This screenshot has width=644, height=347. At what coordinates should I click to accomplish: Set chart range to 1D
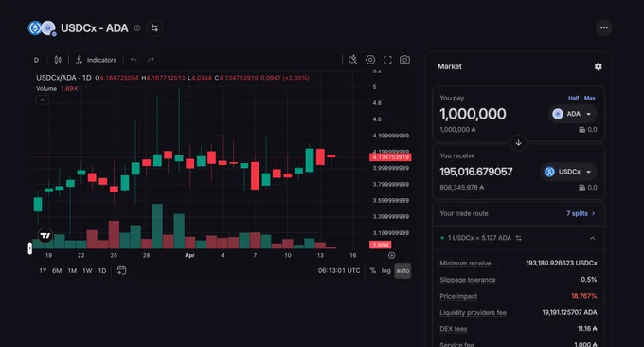(102, 270)
